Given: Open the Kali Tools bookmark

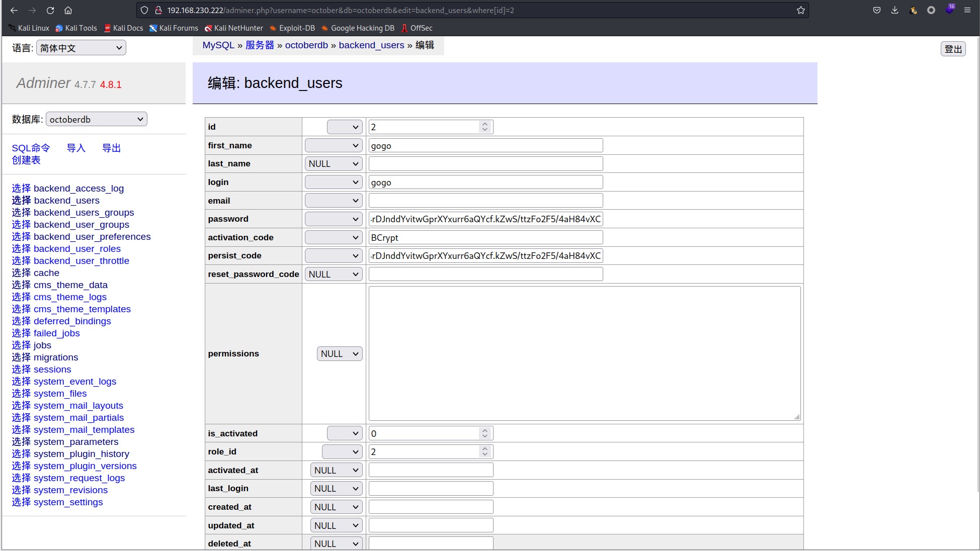Looking at the screenshot, I should (76, 28).
